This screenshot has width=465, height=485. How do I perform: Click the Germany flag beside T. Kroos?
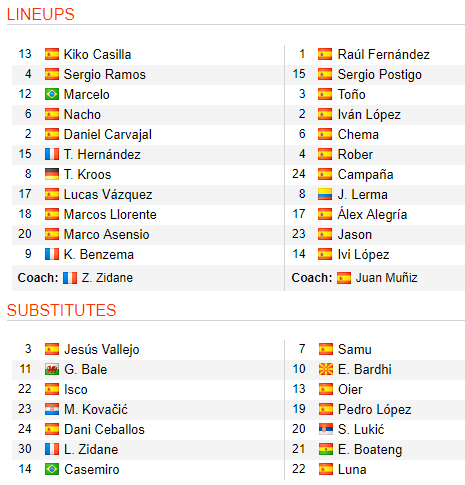tap(52, 174)
